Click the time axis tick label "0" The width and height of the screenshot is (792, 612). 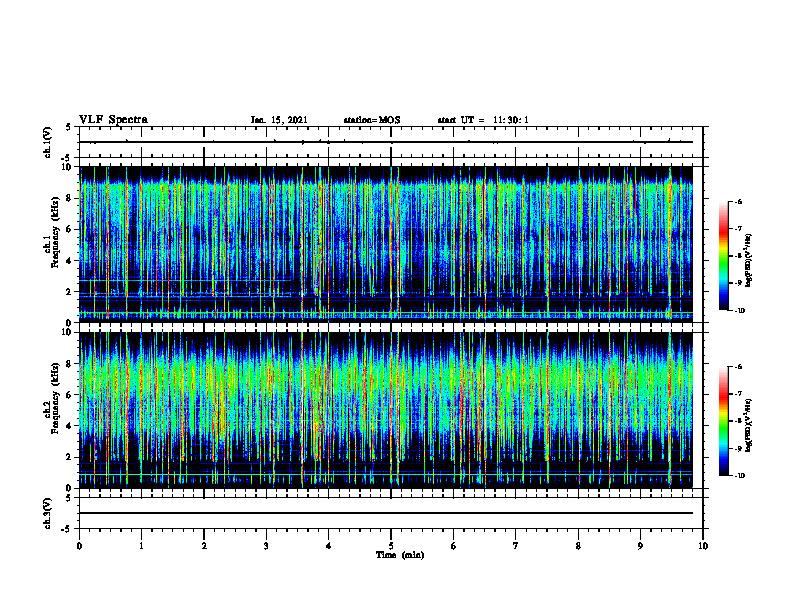pos(79,546)
